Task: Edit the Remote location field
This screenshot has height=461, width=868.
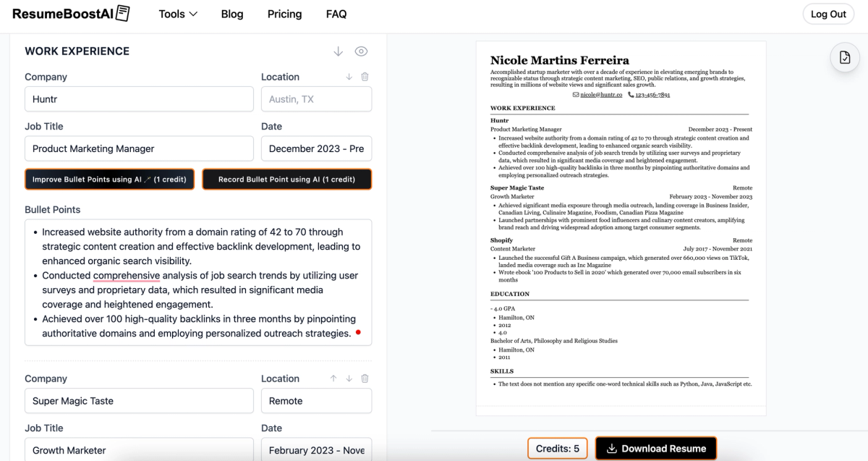Action: (x=316, y=401)
